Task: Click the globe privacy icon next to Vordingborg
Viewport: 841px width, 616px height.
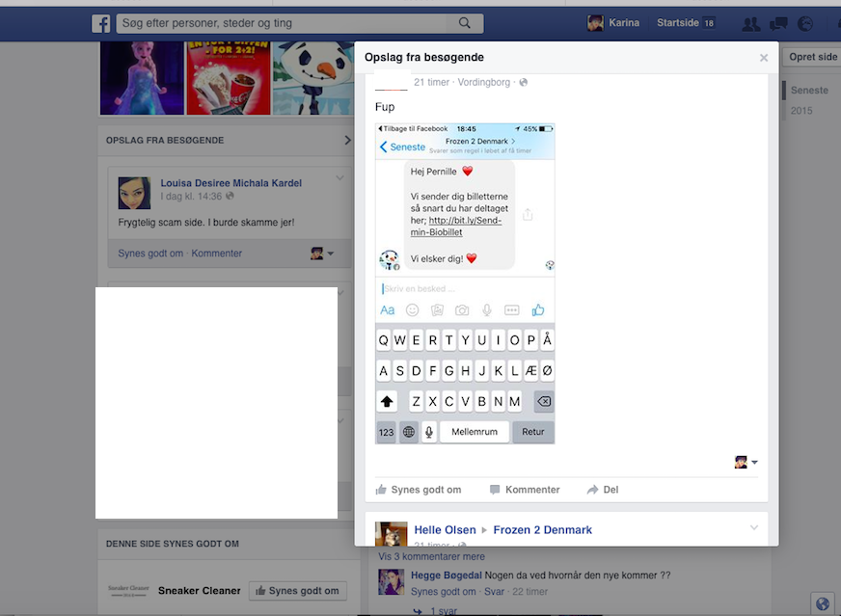Action: pos(524,82)
